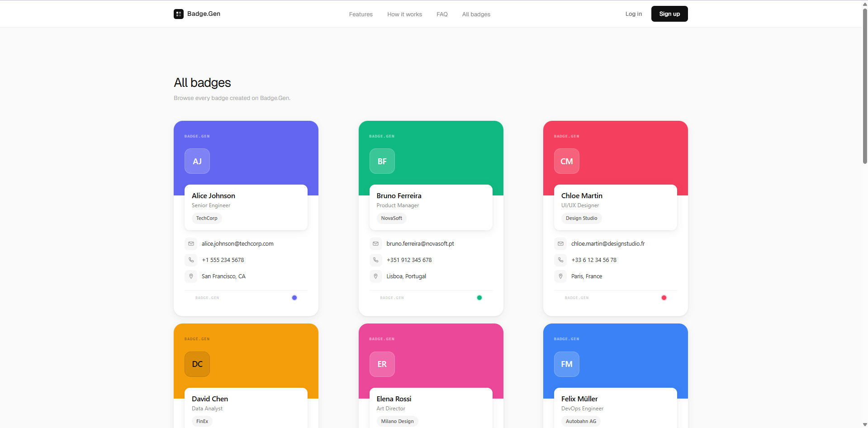Click the page's vertical scrollbar thumb

(865, 86)
